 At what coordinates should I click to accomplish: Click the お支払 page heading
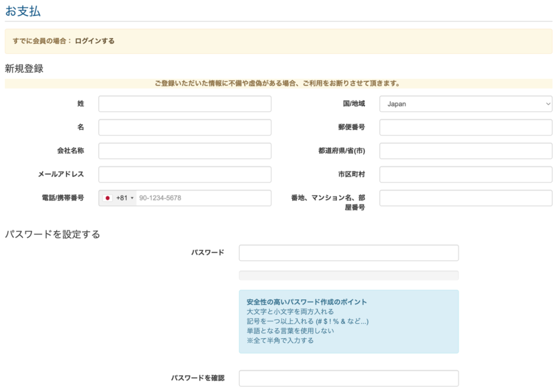tap(23, 11)
